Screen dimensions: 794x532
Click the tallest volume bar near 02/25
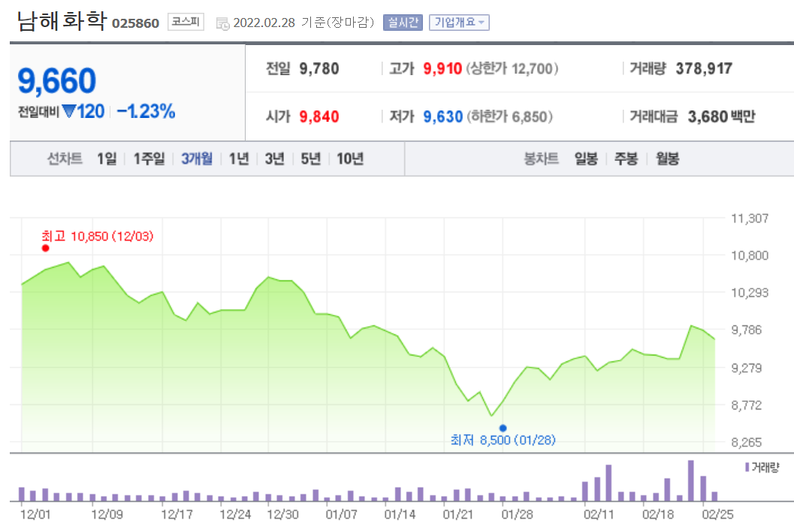(x=691, y=481)
